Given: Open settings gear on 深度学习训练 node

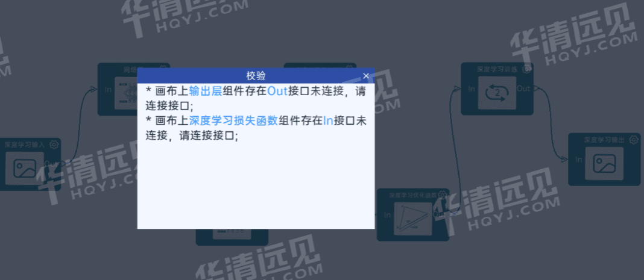Looking at the screenshot, I should click(526, 69).
